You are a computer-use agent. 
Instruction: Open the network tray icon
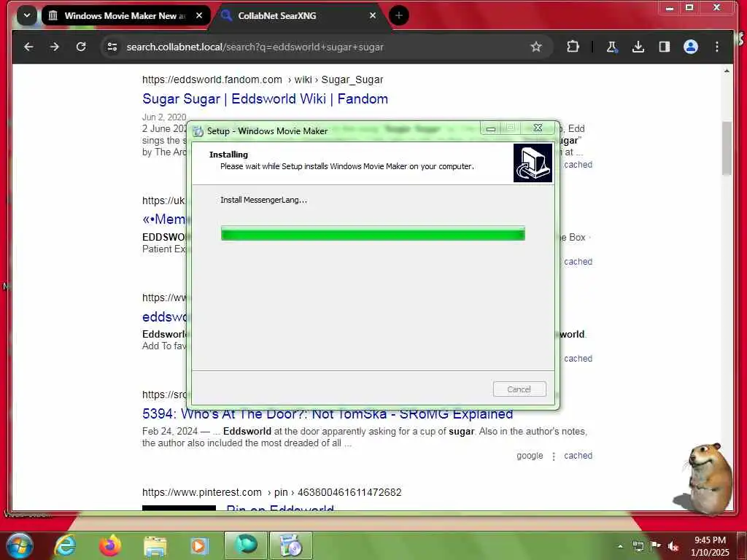coord(638,546)
